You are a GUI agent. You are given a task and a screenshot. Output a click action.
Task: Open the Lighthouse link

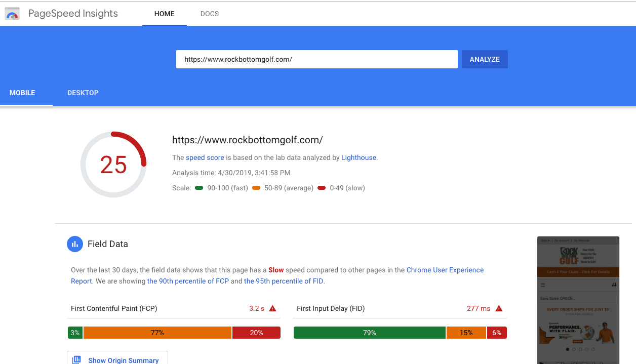click(359, 157)
